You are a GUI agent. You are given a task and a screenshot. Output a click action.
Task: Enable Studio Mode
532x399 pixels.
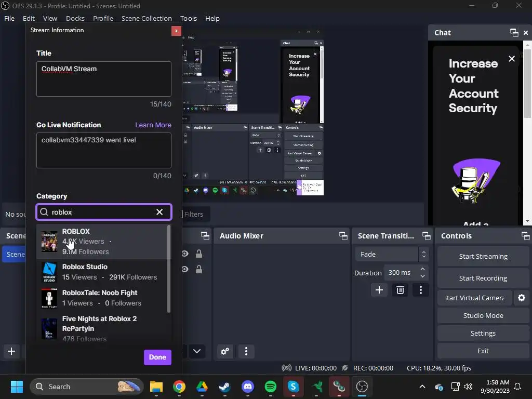483,315
